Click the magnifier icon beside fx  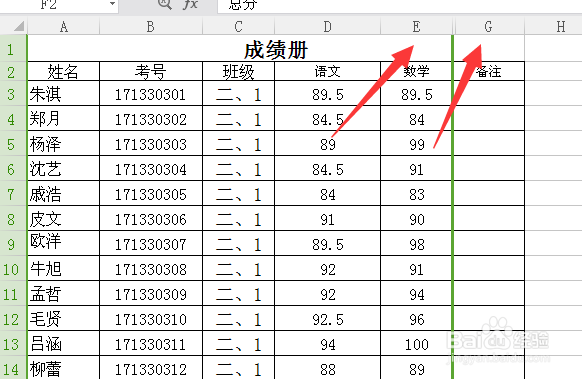pyautogui.click(x=164, y=4)
